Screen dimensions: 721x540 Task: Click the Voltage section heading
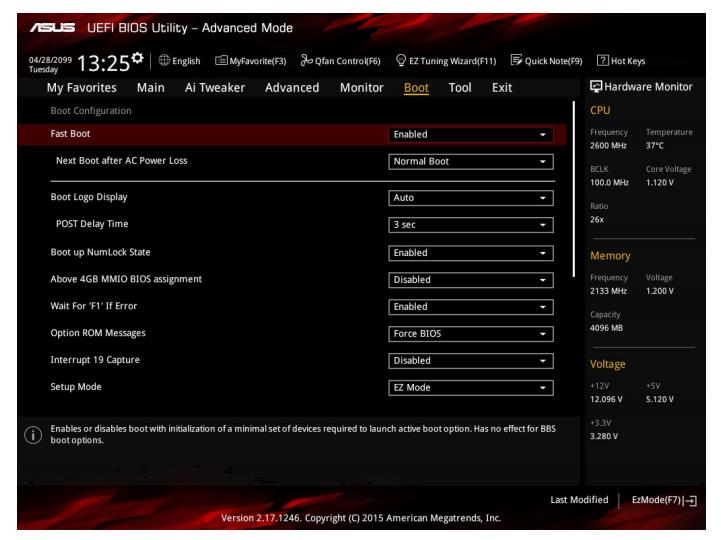607,364
